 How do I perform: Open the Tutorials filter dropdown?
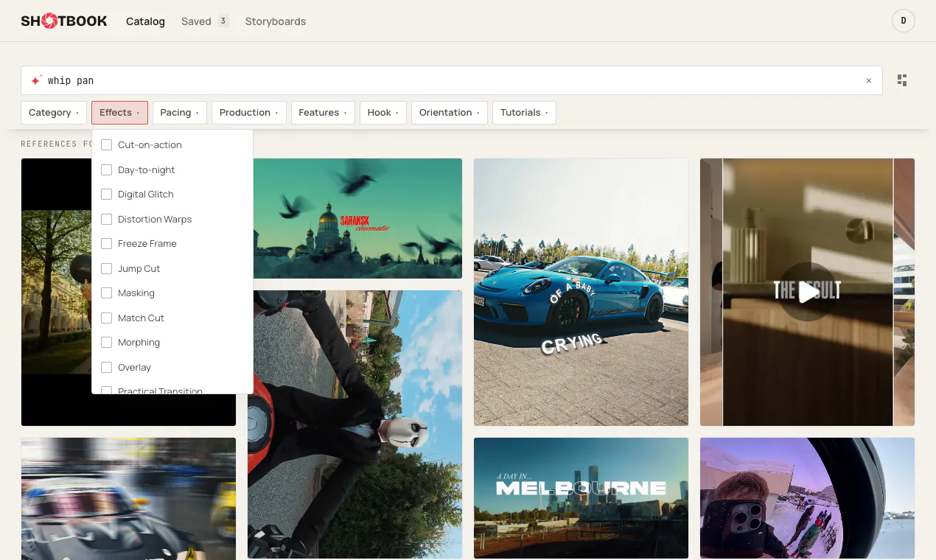[x=524, y=113]
